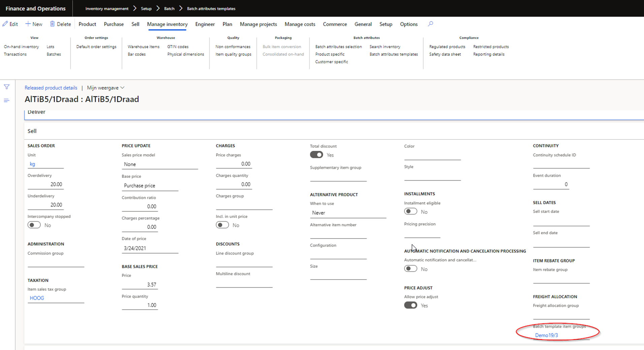Screen dimensions: 644x350
Task: Open the Manage costs tab
Action: point(300,24)
